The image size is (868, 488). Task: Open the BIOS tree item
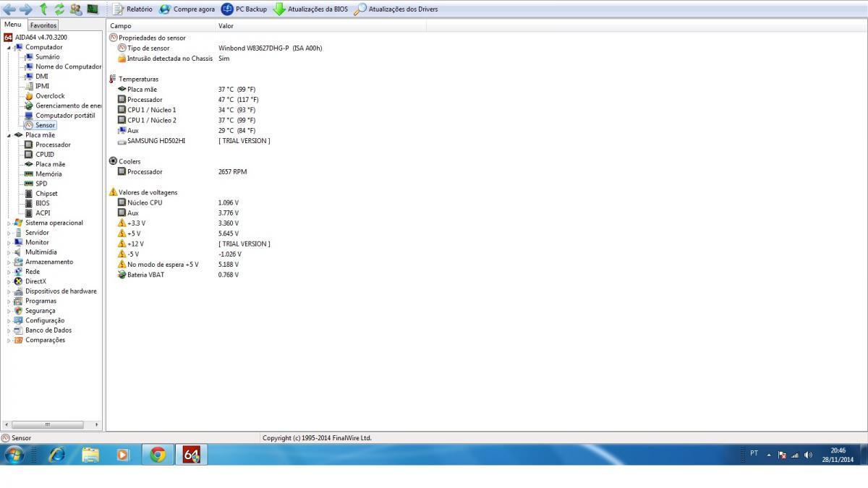pyautogui.click(x=43, y=203)
